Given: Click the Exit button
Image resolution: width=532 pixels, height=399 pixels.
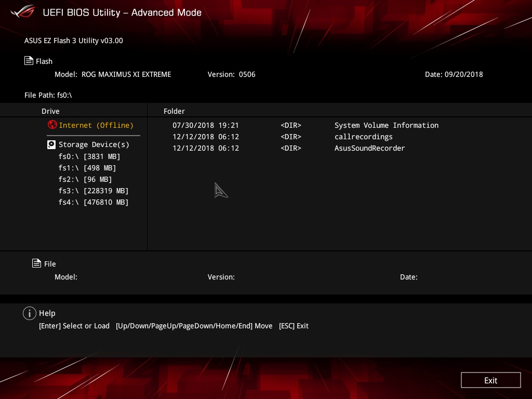Looking at the screenshot, I should [490, 380].
